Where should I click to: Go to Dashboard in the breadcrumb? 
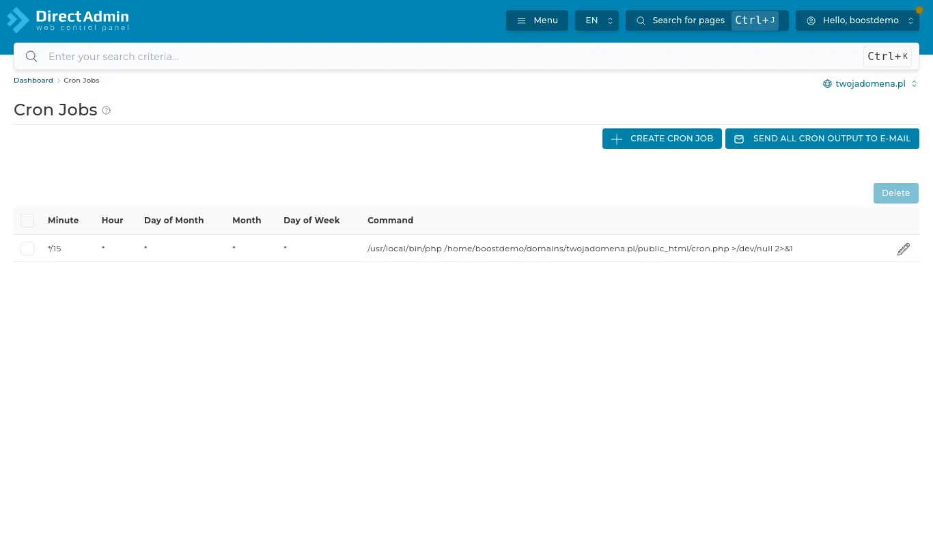pos(33,81)
